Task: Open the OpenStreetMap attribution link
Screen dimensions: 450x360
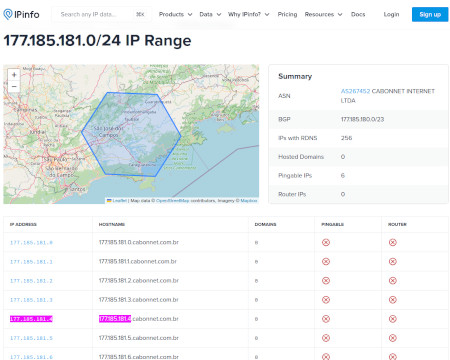Action: [x=172, y=201]
